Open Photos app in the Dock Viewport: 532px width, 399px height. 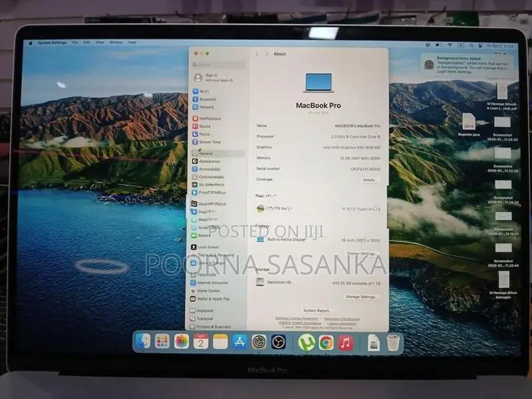point(182,342)
